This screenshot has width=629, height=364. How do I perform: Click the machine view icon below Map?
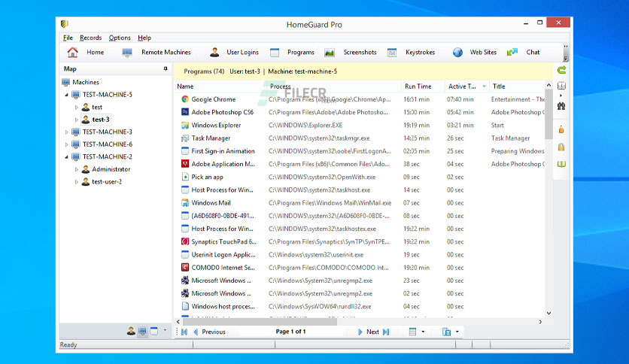coord(142,331)
